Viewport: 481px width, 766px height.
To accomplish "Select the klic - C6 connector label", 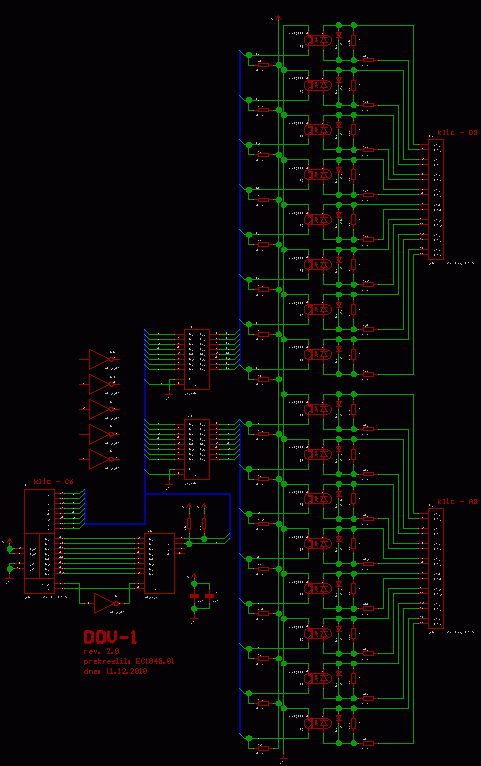I will click(54, 482).
